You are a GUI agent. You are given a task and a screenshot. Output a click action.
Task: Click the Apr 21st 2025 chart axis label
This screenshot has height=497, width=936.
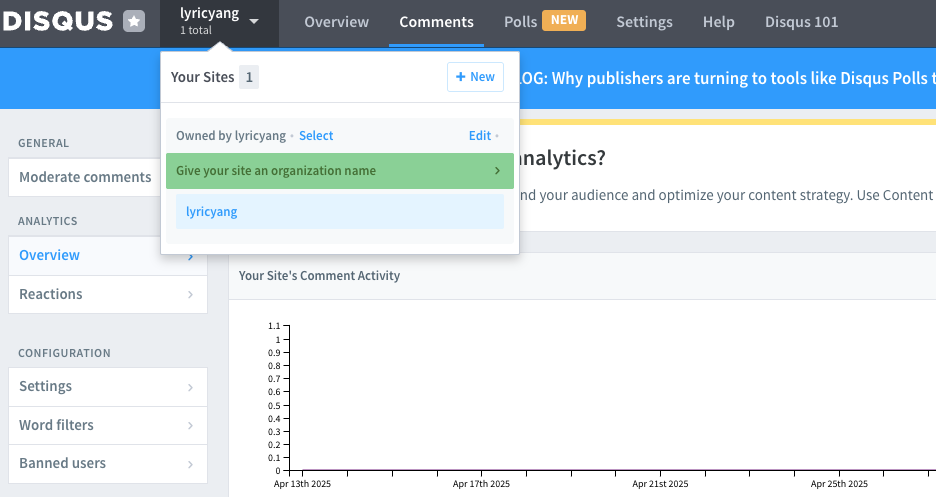click(x=660, y=484)
